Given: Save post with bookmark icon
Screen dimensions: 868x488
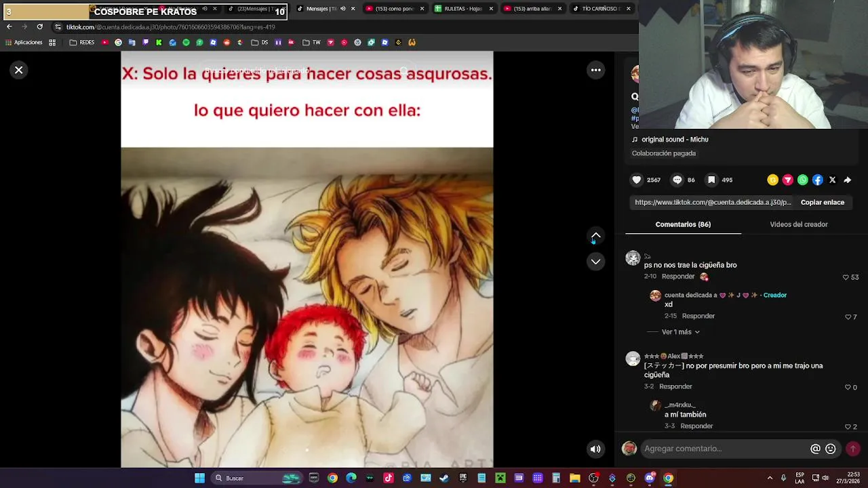Looking at the screenshot, I should pyautogui.click(x=711, y=180).
